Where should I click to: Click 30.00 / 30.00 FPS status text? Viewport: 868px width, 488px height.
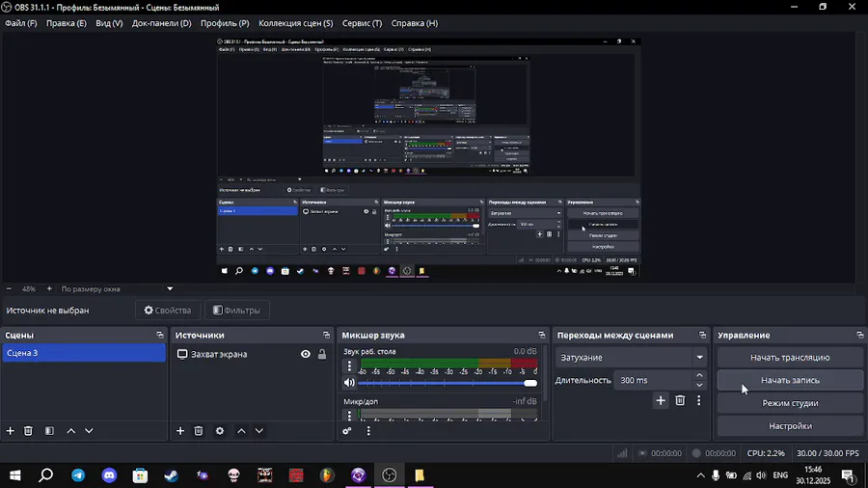pyautogui.click(x=827, y=453)
